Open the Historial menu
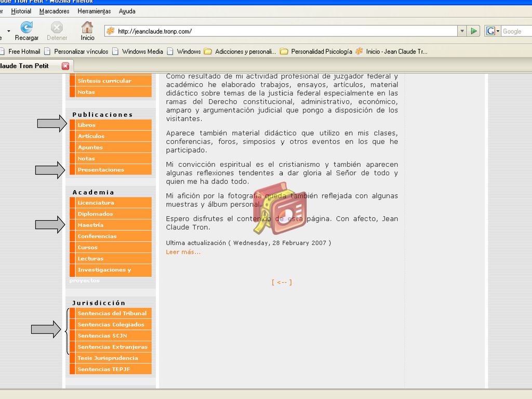This screenshot has width=532, height=399. pyautogui.click(x=21, y=11)
